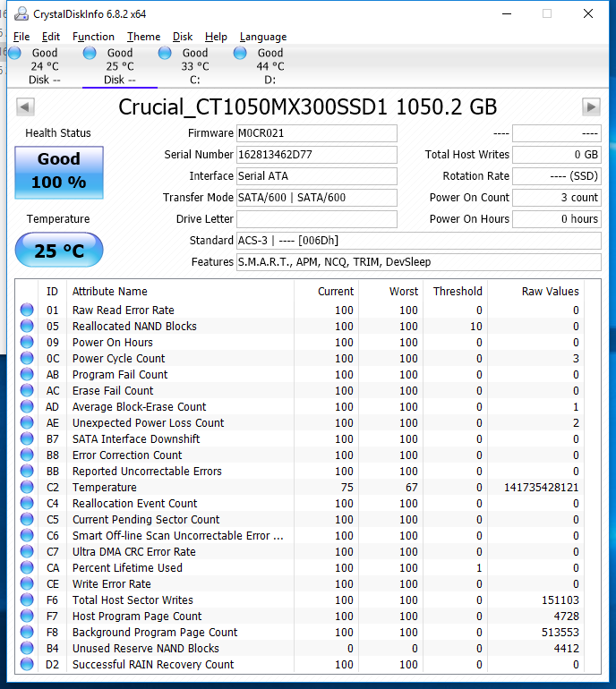Open the Disk menu

click(x=183, y=37)
